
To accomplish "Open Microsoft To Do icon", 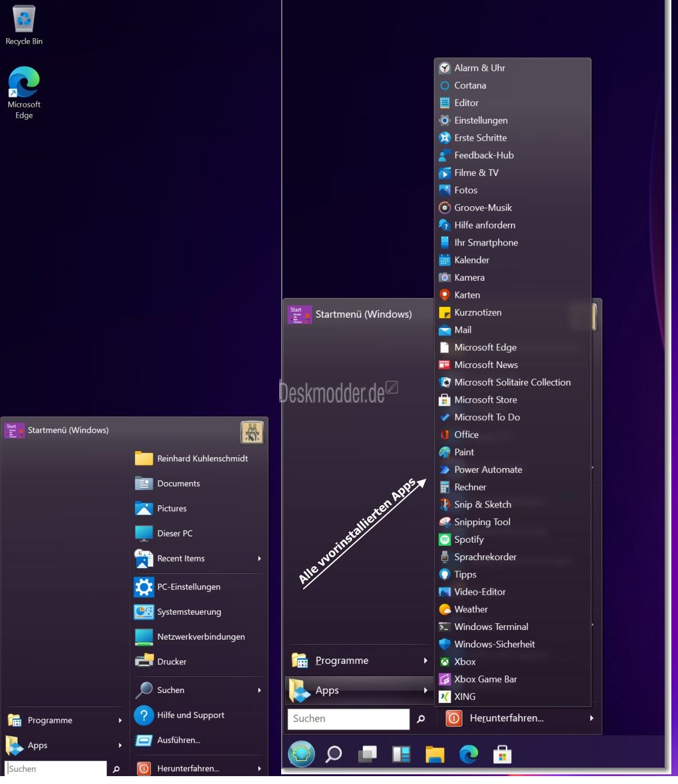I will click(445, 418).
